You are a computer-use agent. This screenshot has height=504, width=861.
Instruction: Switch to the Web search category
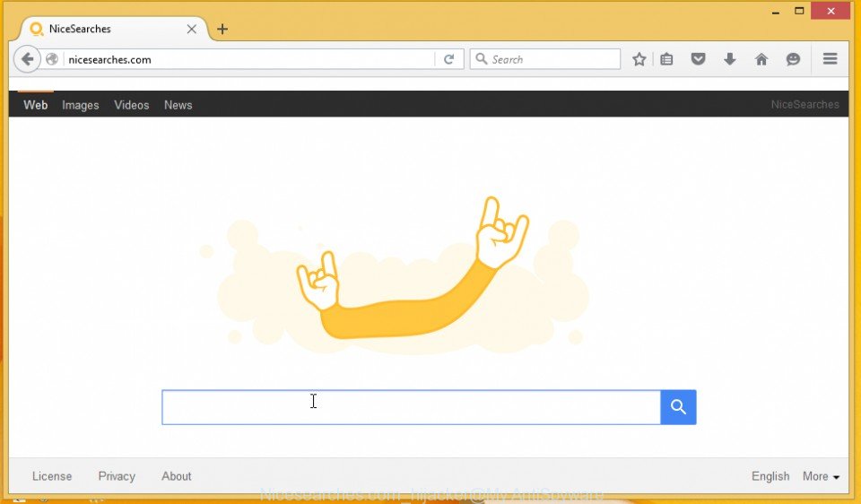[x=35, y=105]
